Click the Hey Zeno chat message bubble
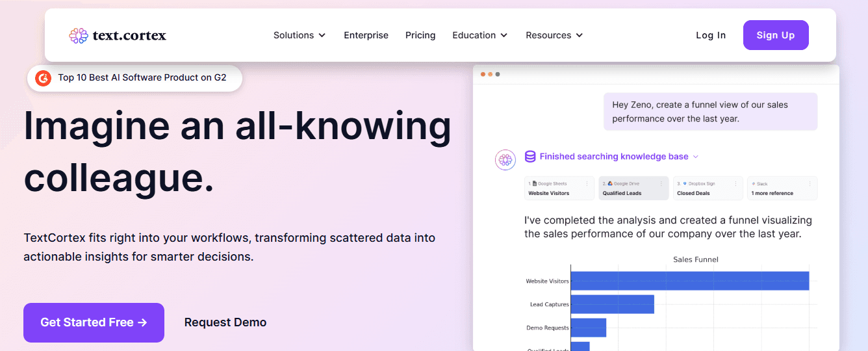Viewport: 868px width, 351px height. click(710, 112)
